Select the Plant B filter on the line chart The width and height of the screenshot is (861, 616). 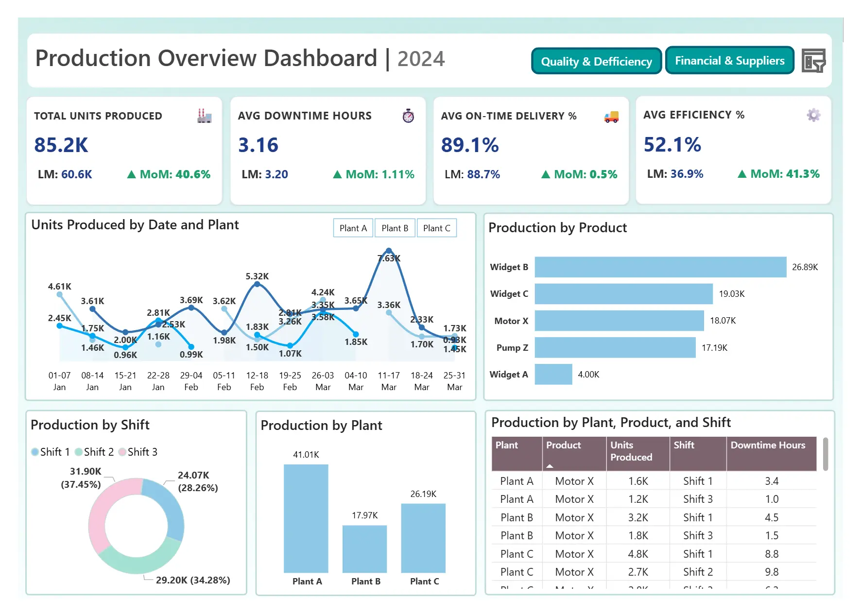point(395,227)
